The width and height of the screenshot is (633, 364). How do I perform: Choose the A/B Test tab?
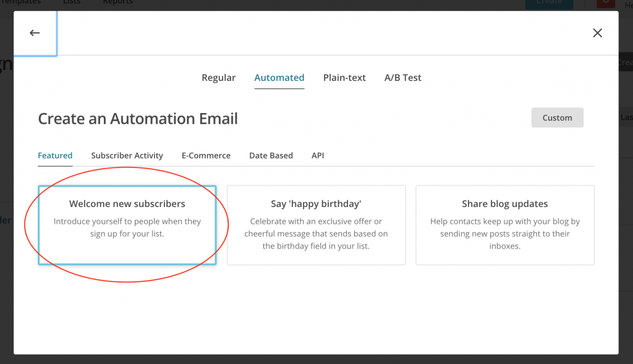(x=402, y=77)
